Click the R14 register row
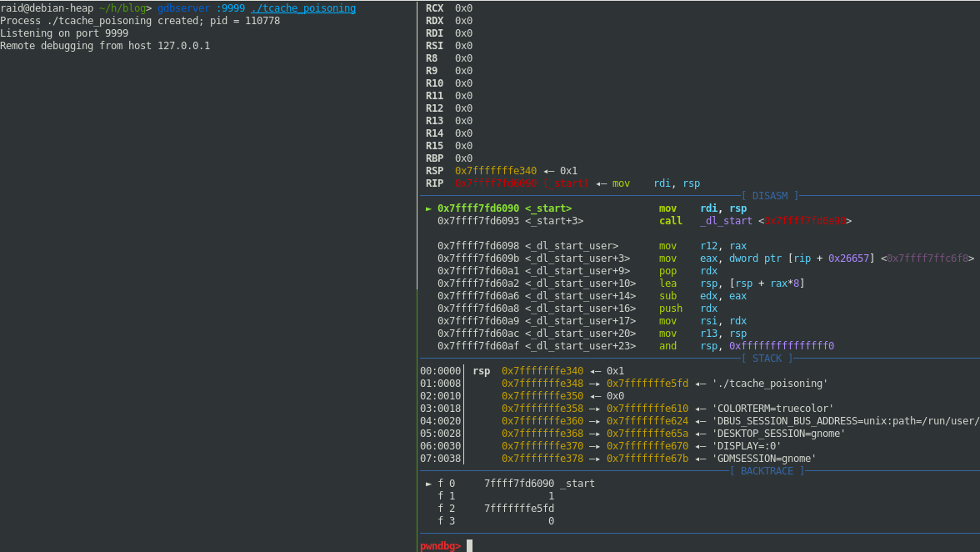 (448, 133)
